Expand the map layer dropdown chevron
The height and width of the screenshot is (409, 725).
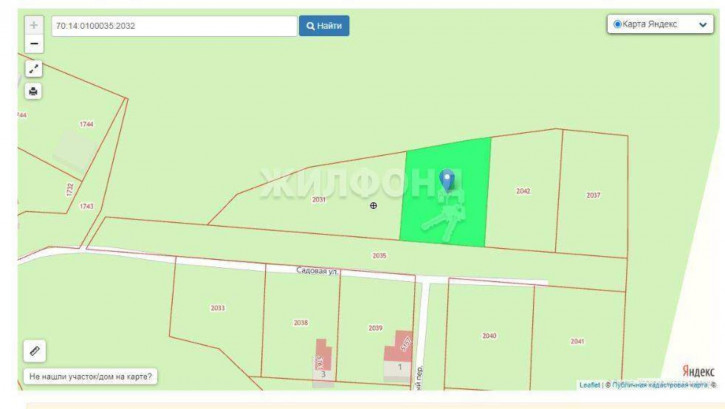click(x=703, y=24)
